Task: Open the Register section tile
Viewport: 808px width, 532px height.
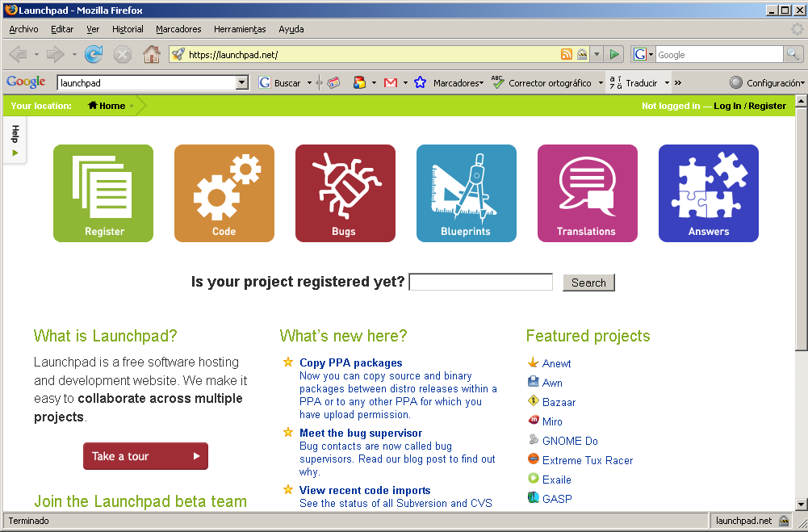Action: coord(103,193)
